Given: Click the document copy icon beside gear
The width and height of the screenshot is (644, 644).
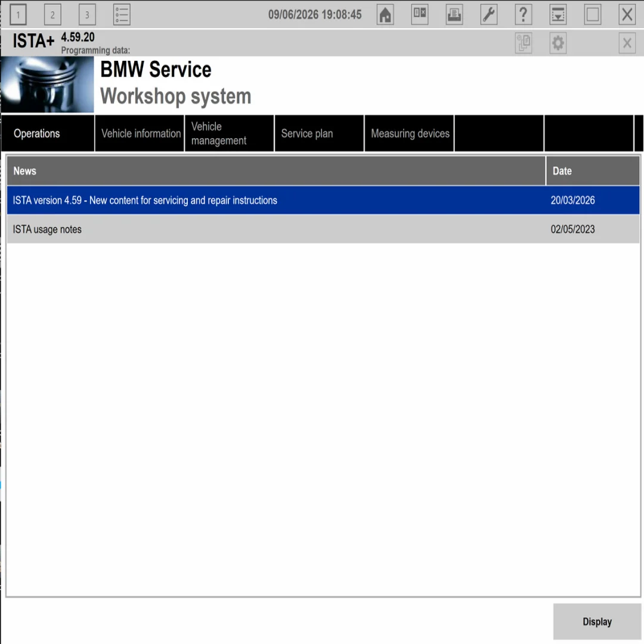Looking at the screenshot, I should pyautogui.click(x=524, y=43).
